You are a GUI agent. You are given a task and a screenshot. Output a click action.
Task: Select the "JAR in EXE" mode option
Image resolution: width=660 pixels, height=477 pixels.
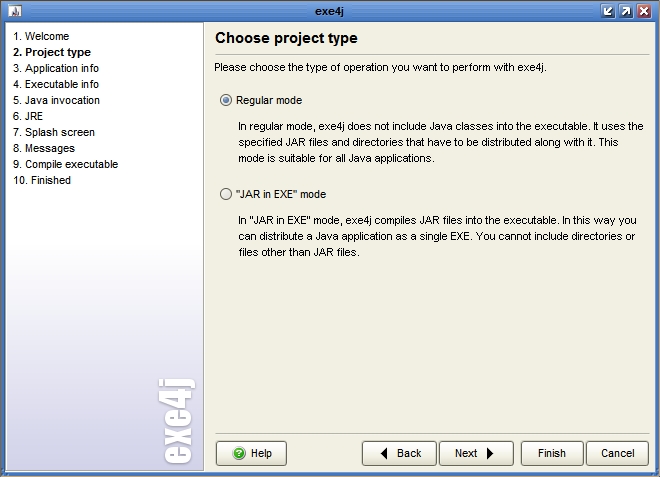click(226, 194)
